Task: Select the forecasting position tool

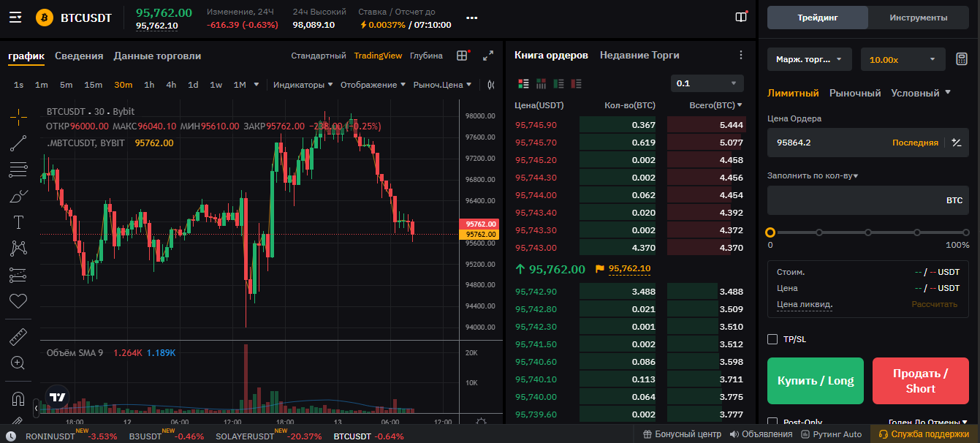Action: [18, 275]
